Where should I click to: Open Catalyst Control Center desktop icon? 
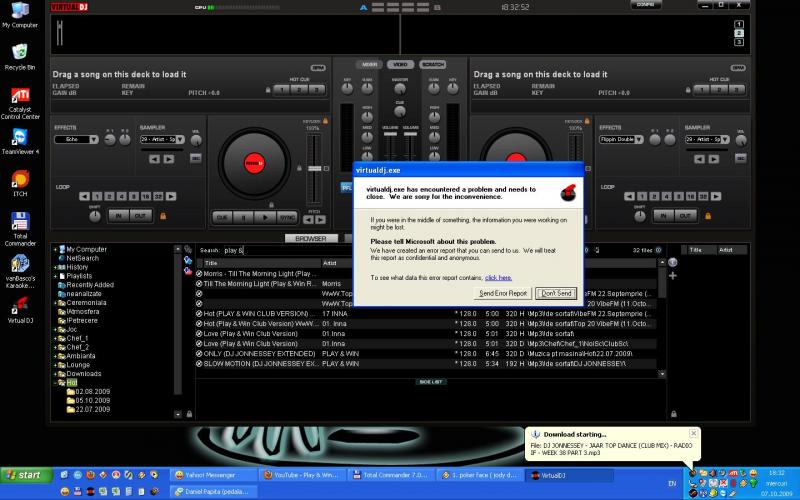pyautogui.click(x=20, y=104)
